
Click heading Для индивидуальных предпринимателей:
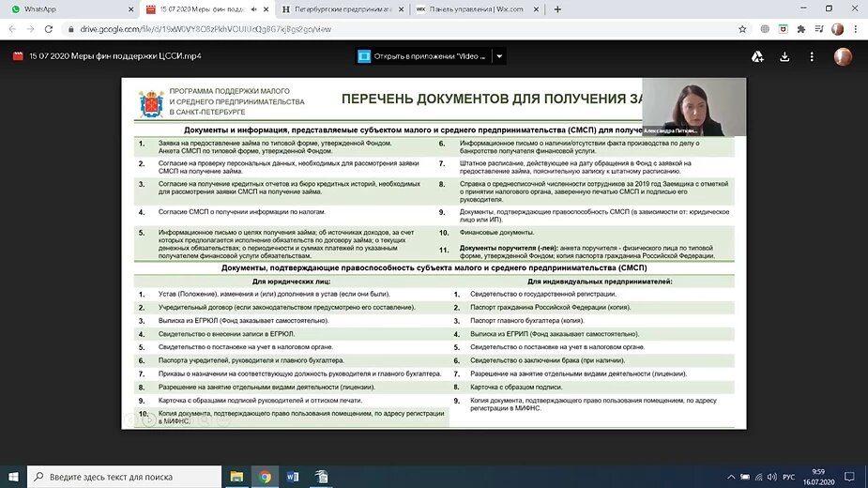click(x=600, y=282)
